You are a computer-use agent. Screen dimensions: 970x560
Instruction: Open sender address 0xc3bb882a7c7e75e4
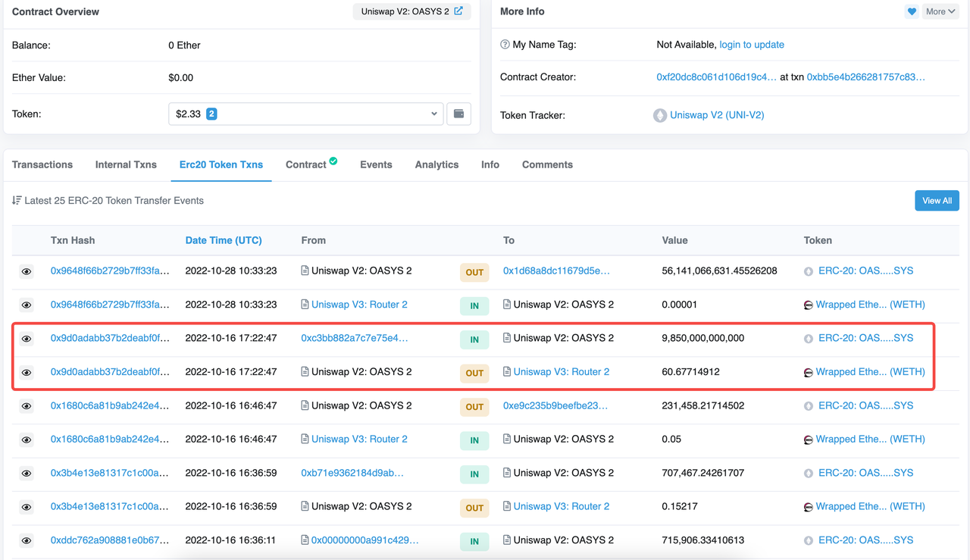(355, 338)
